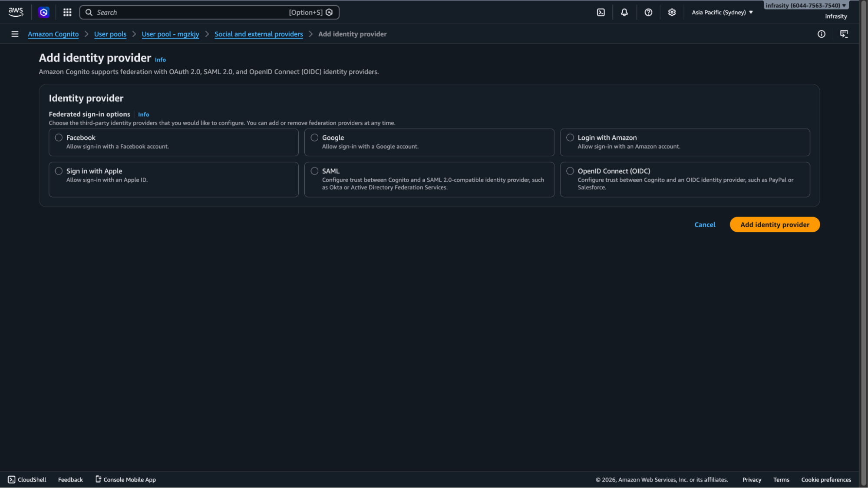Open the notifications bell
Viewport: 868px width, 488px height.
click(x=624, y=12)
